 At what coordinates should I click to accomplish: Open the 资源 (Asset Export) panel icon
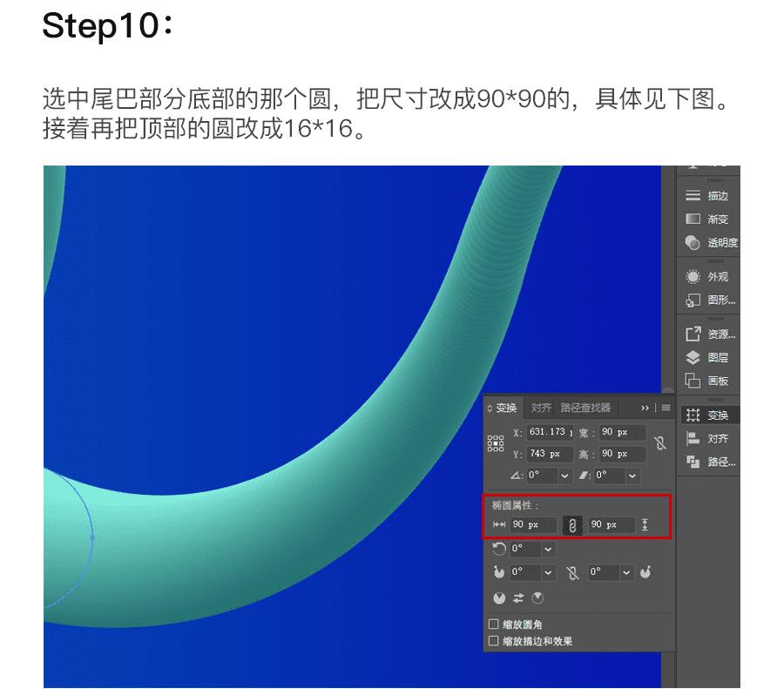pyautogui.click(x=693, y=334)
